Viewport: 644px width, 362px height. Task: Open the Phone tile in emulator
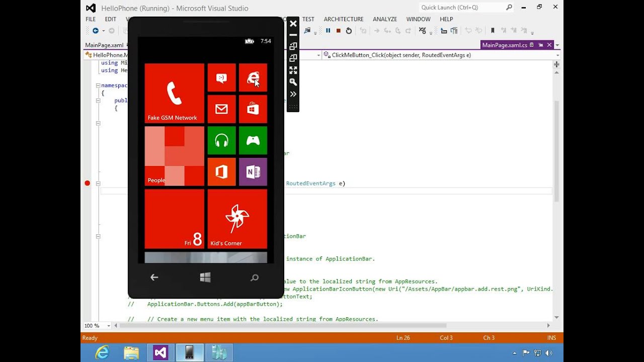(x=174, y=93)
